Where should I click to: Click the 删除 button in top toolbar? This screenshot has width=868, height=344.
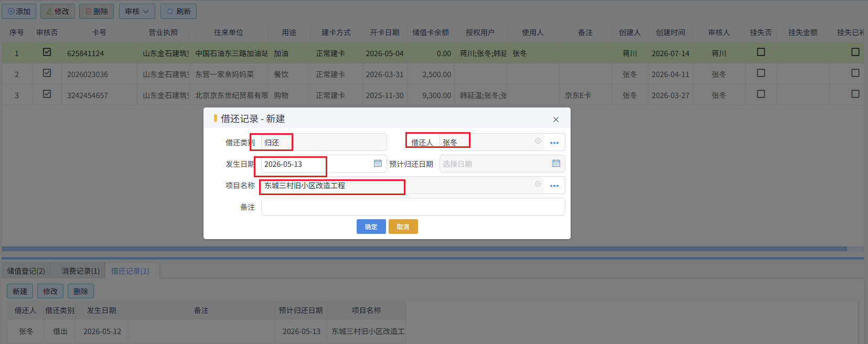click(x=97, y=11)
